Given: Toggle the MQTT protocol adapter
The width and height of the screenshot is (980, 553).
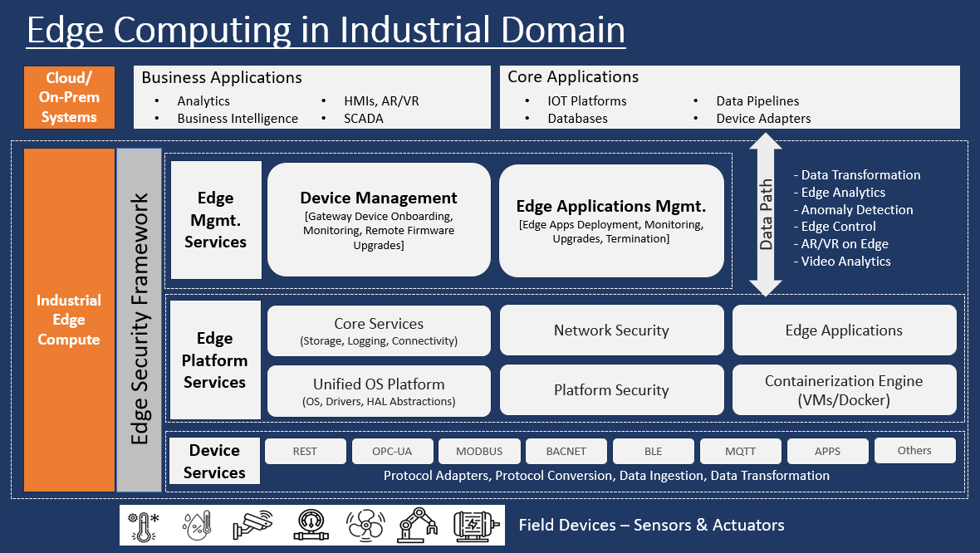Looking at the screenshot, I should [740, 451].
